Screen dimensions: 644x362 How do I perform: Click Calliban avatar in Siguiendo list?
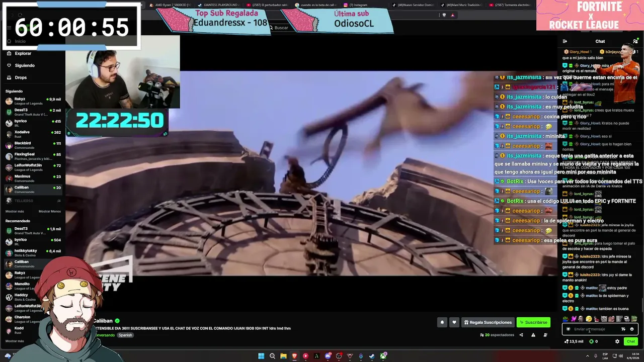pos(9,190)
